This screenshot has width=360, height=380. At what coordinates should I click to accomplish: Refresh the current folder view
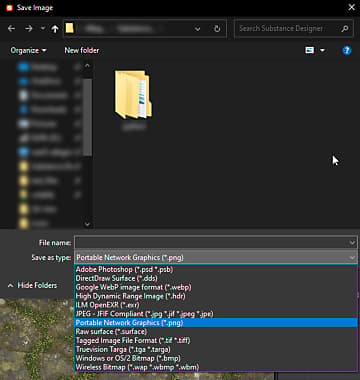pyautogui.click(x=217, y=29)
